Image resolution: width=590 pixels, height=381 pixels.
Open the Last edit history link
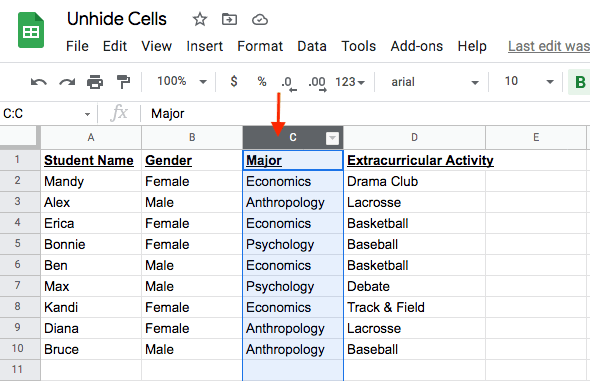pyautogui.click(x=549, y=46)
